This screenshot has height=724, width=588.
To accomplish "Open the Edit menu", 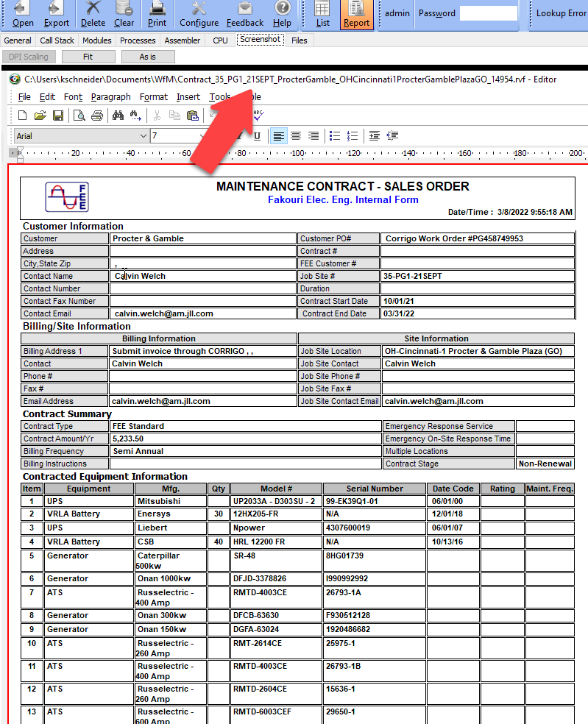I will point(47,97).
